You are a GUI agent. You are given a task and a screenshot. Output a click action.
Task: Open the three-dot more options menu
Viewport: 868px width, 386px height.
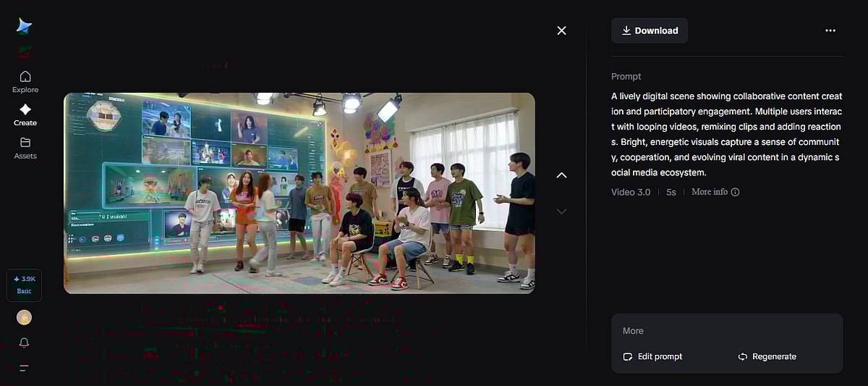point(830,30)
